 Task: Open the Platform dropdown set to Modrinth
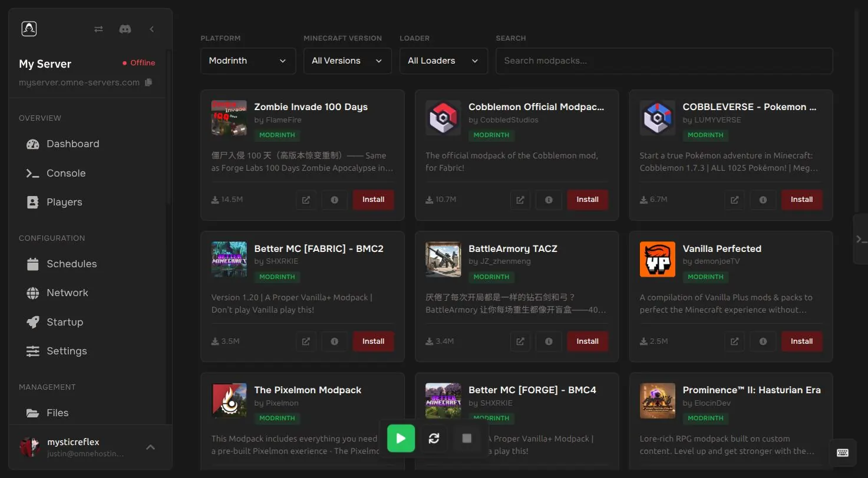pyautogui.click(x=248, y=61)
